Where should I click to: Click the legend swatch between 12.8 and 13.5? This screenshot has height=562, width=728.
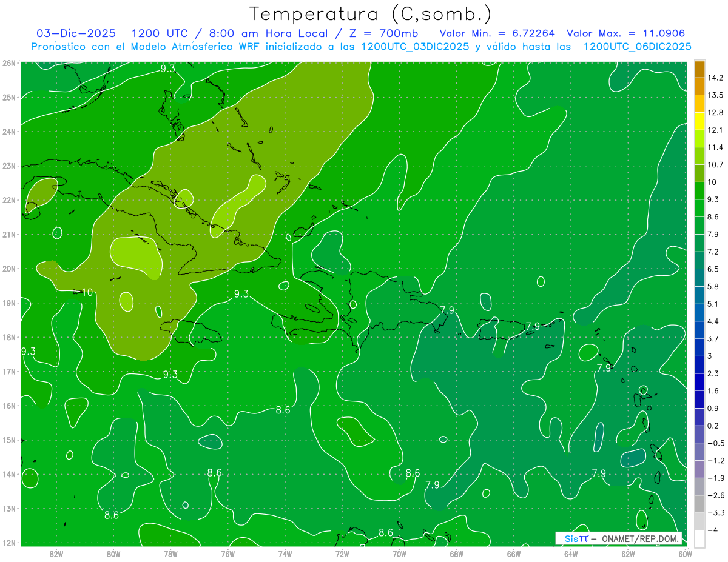pyautogui.click(x=699, y=104)
